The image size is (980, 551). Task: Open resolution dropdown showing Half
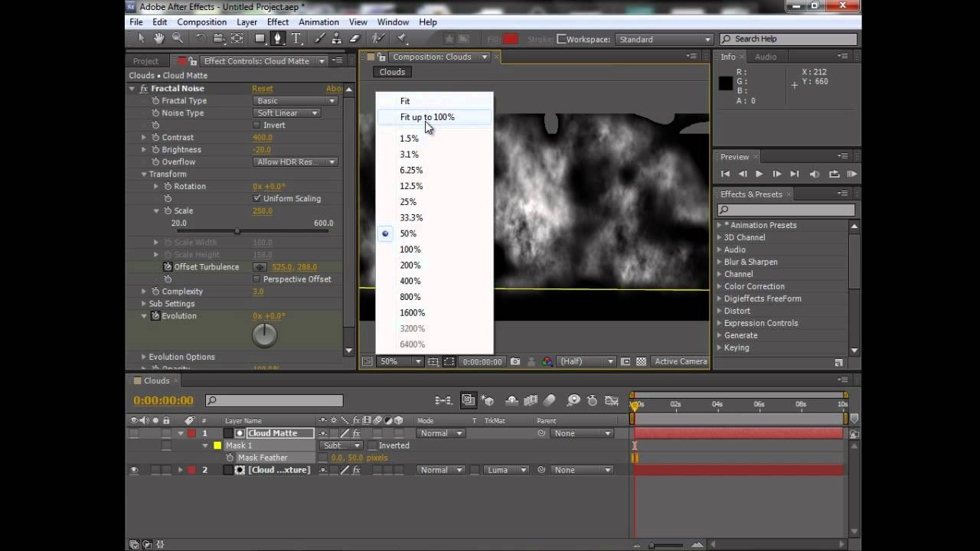click(587, 362)
